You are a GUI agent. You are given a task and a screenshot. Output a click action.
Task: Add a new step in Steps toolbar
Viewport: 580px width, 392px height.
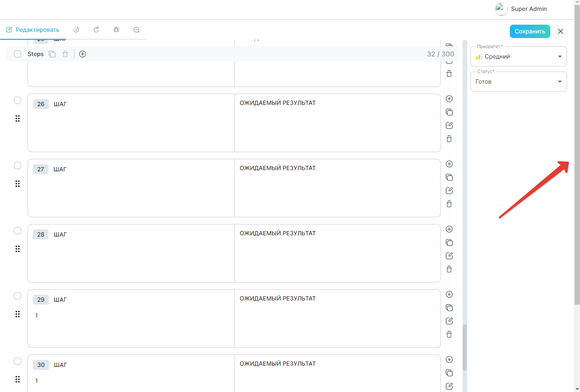click(83, 54)
